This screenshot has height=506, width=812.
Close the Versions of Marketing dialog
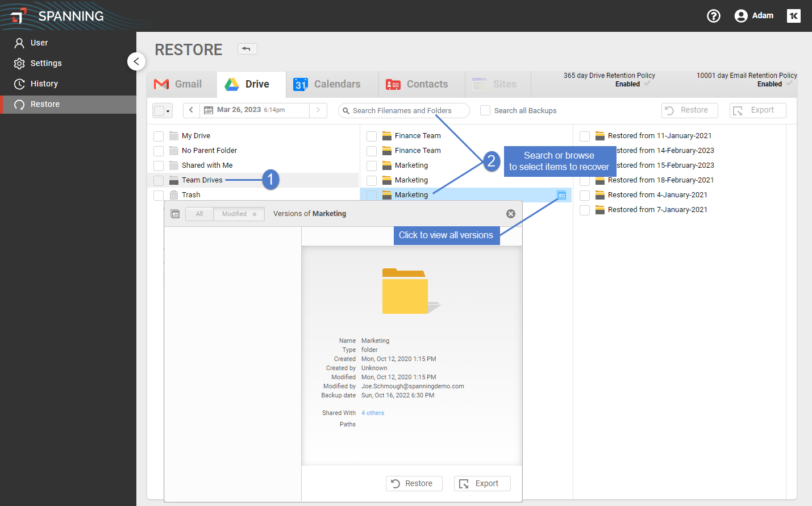pos(511,214)
